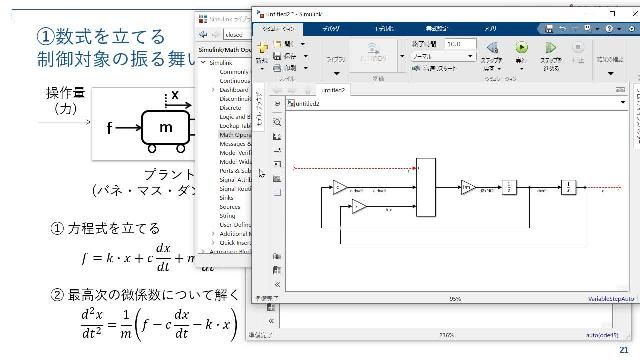
Task: Click the zoom percentage in the Simulink status bar
Action: coord(455,299)
